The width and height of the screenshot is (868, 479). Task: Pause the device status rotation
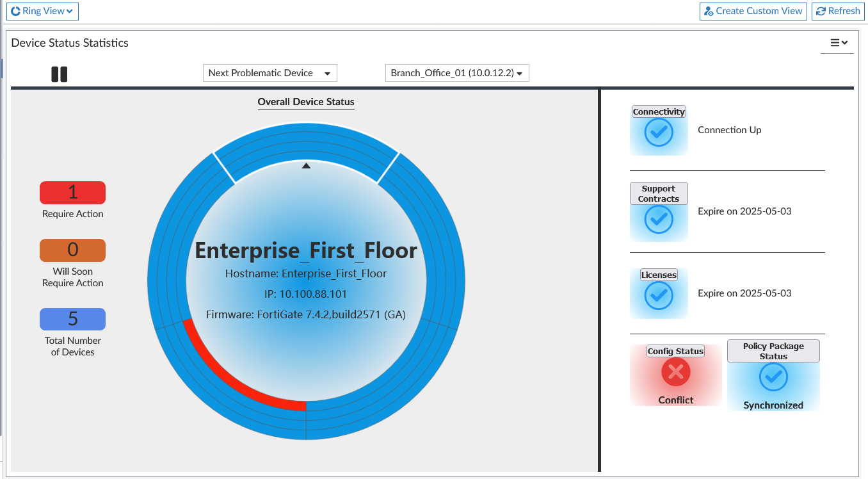pos(59,74)
